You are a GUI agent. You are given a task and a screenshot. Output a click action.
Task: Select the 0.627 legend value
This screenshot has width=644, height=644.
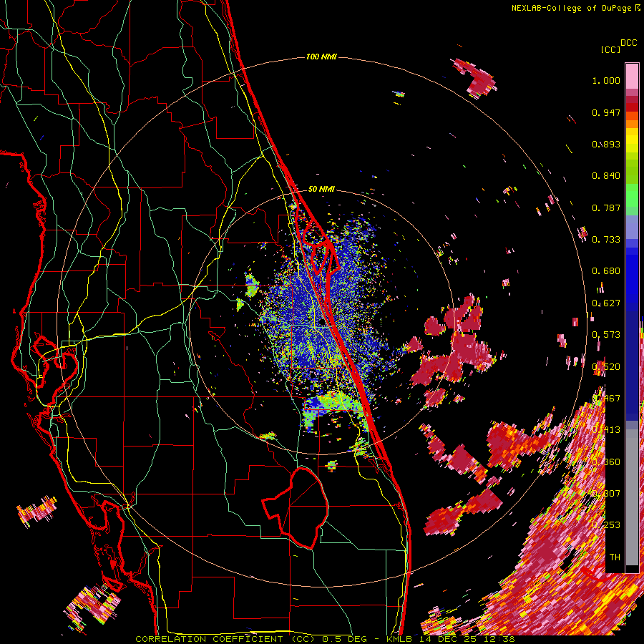tap(606, 303)
